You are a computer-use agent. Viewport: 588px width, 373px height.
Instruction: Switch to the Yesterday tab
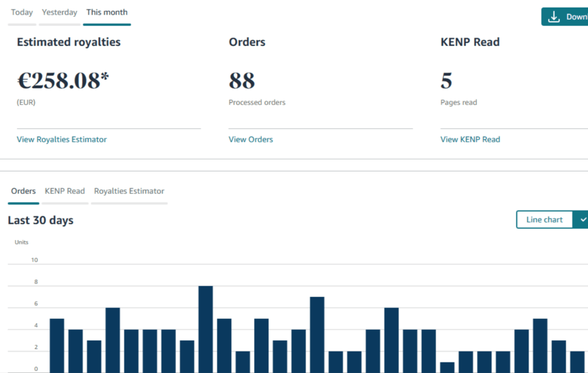(x=60, y=12)
